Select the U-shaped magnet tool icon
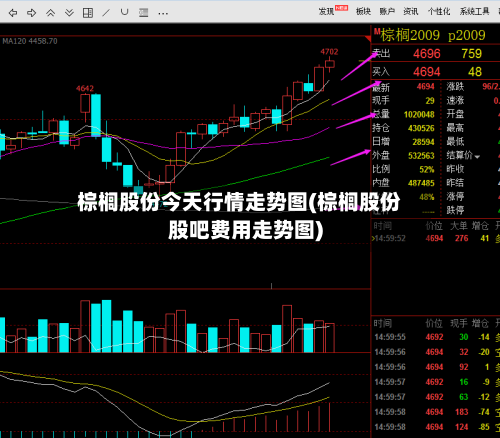This screenshot has width=500, height=438. pos(125,12)
